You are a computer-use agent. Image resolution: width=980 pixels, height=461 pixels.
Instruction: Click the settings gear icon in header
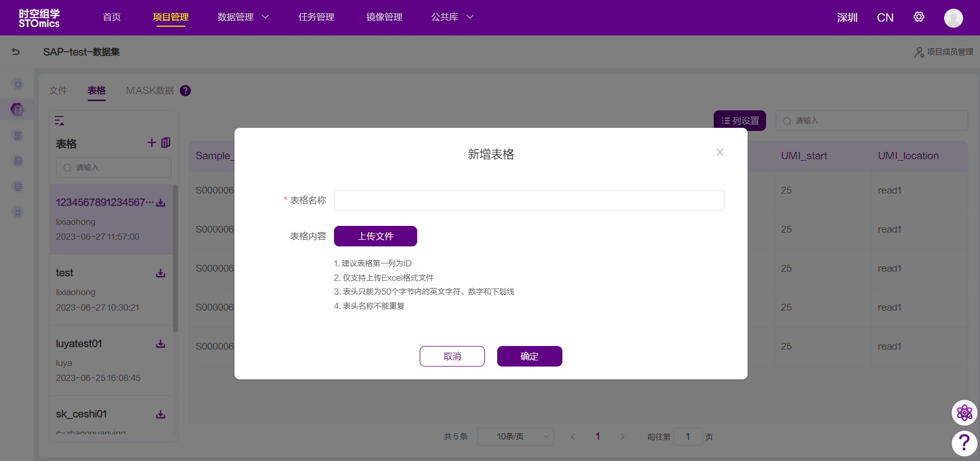click(918, 17)
